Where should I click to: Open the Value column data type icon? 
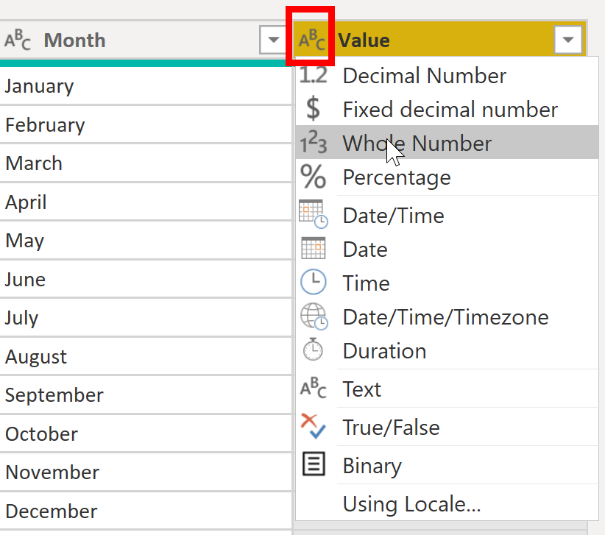(312, 40)
